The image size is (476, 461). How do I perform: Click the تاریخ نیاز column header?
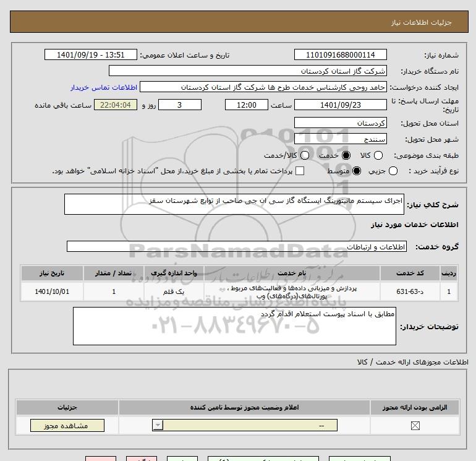(52, 273)
